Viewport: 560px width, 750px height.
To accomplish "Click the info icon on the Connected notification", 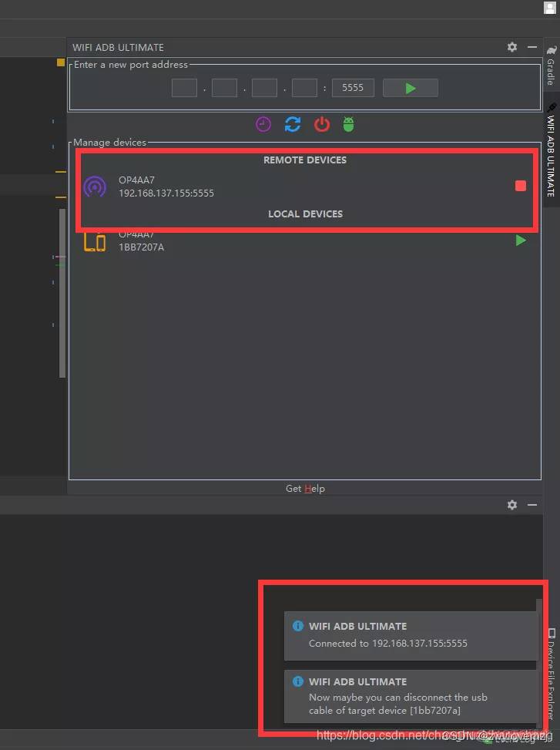I will click(297, 626).
